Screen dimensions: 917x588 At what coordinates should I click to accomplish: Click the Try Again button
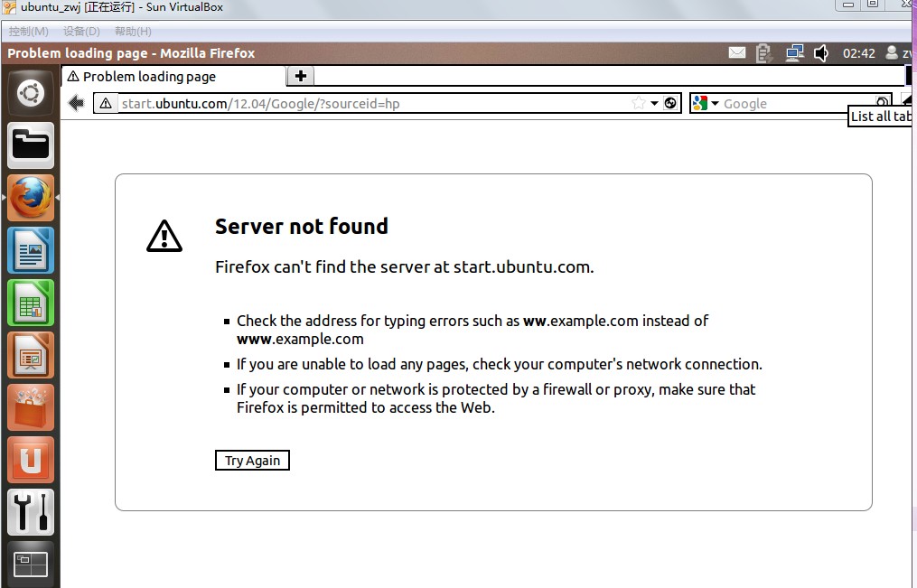tap(252, 460)
